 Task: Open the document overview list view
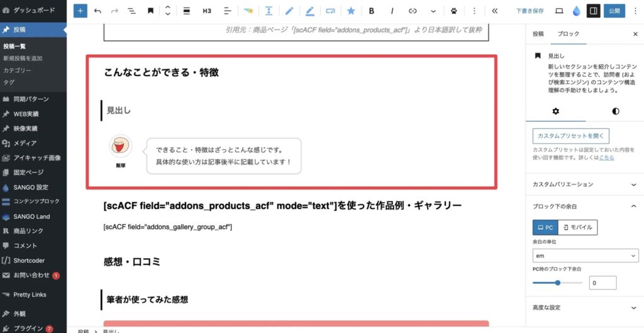(x=132, y=11)
